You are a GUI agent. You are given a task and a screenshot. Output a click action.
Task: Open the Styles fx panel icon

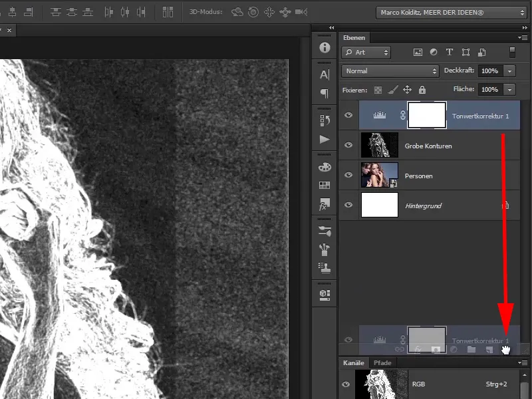coord(325,204)
